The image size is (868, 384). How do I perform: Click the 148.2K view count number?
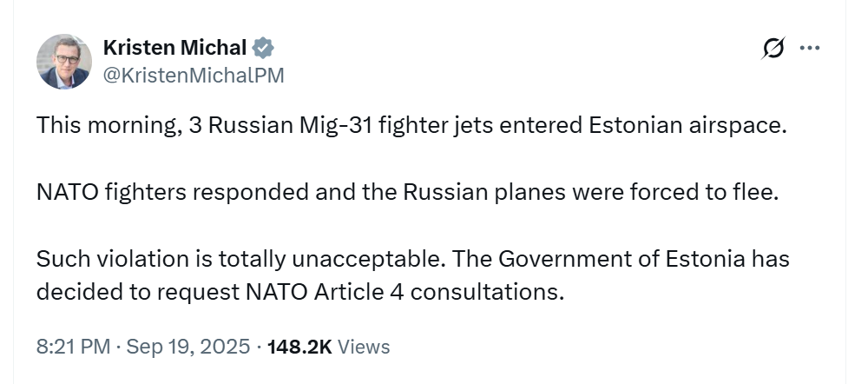[299, 347]
